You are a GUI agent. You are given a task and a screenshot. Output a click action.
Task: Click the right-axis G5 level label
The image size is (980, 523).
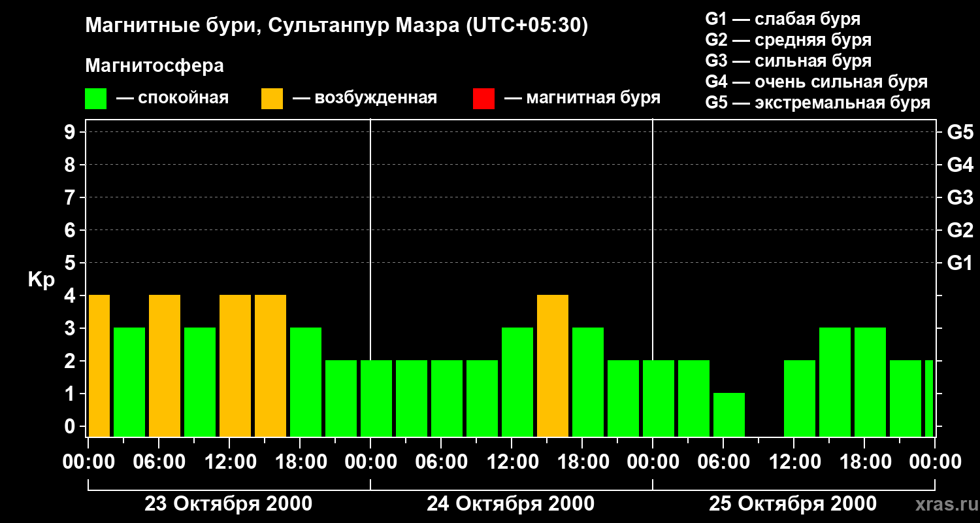pyautogui.click(x=960, y=132)
